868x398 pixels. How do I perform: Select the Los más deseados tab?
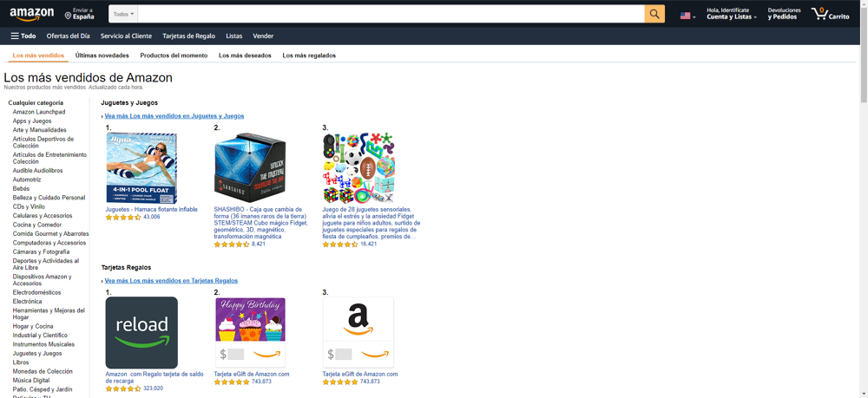pos(245,55)
